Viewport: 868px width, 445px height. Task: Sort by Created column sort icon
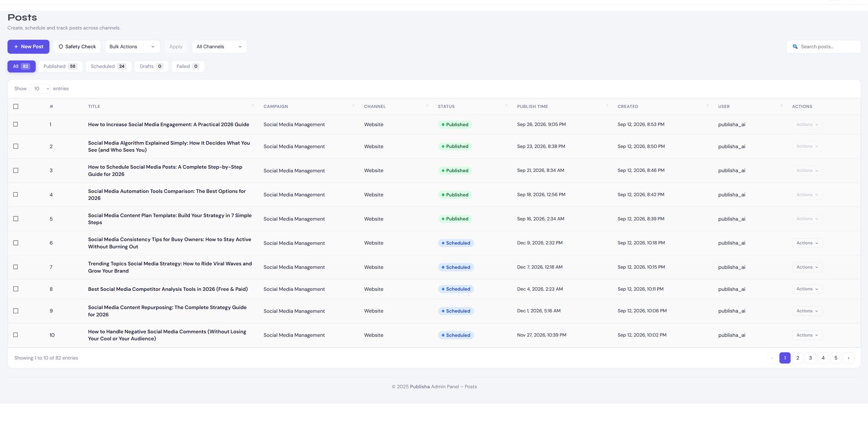tap(707, 106)
